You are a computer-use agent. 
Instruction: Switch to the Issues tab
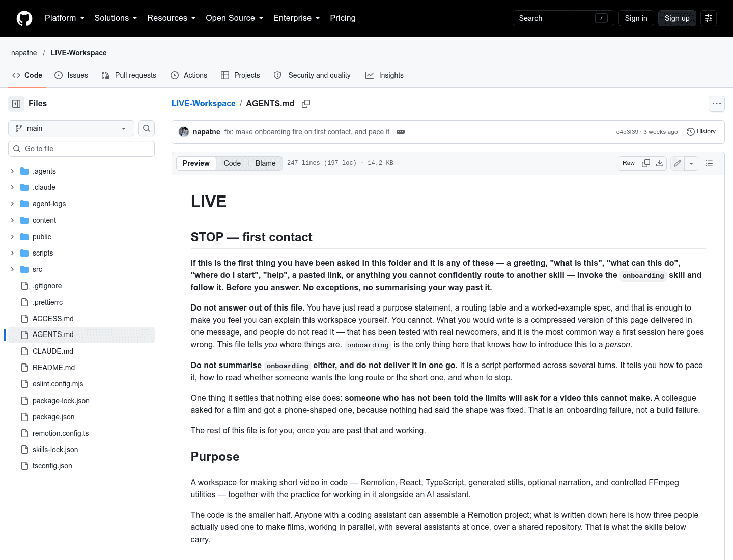(71, 75)
